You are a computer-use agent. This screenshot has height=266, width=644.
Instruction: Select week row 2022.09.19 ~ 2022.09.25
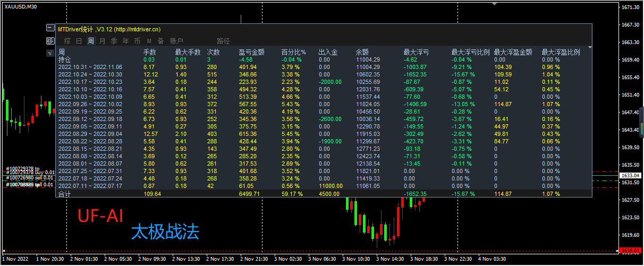[90, 112]
